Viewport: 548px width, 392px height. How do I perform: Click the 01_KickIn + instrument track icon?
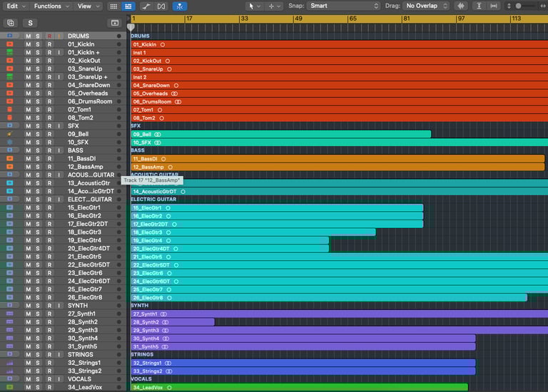click(x=10, y=52)
